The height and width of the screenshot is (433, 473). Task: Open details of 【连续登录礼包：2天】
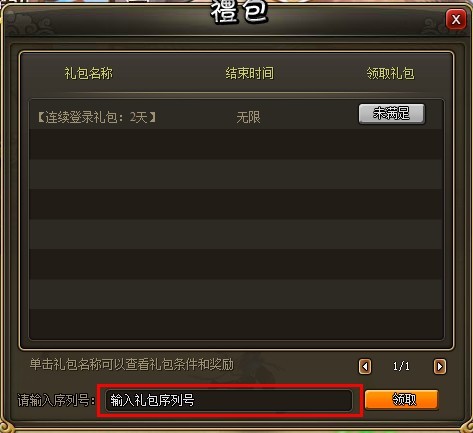(x=96, y=117)
